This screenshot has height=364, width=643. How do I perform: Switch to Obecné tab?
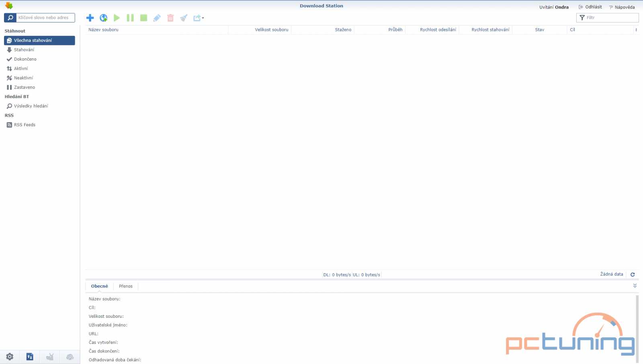(x=99, y=286)
